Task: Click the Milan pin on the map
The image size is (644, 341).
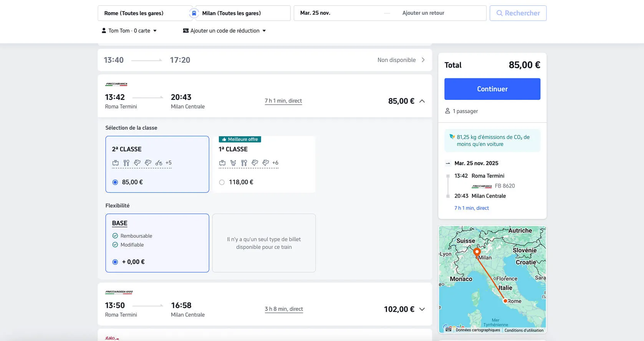Action: 477,253
